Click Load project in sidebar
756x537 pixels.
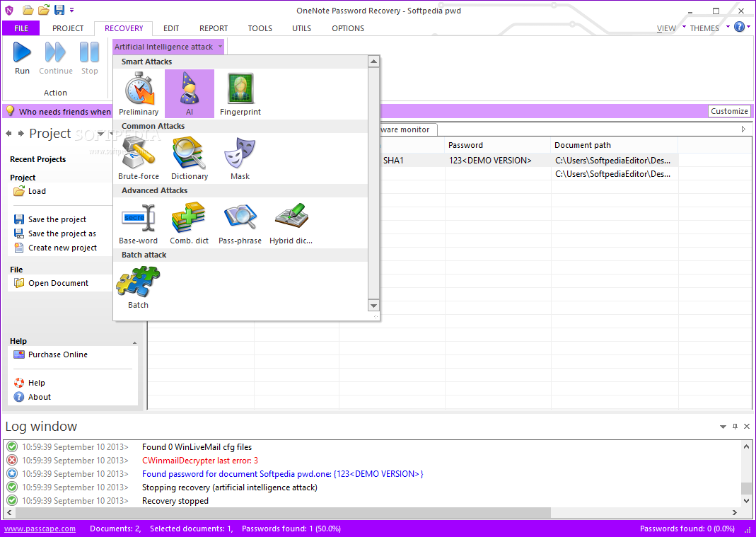click(30, 191)
